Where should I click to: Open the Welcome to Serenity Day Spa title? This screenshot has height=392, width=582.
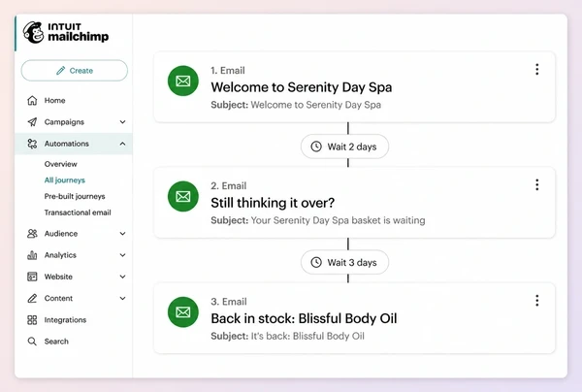[302, 87]
